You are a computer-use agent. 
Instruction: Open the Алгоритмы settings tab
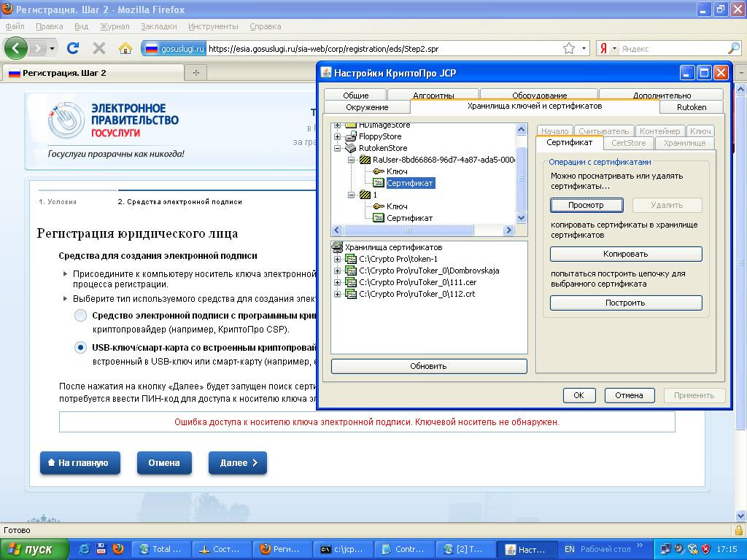433,96
